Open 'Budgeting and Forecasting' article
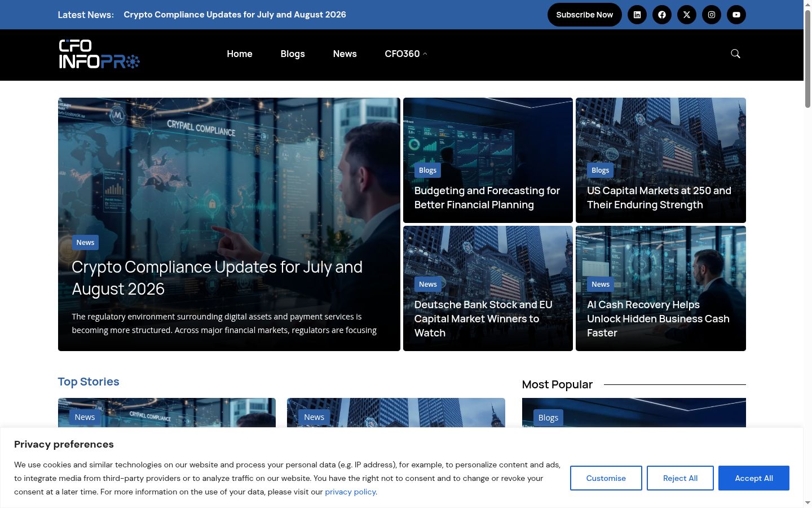This screenshot has height=508, width=812. pyautogui.click(x=487, y=198)
